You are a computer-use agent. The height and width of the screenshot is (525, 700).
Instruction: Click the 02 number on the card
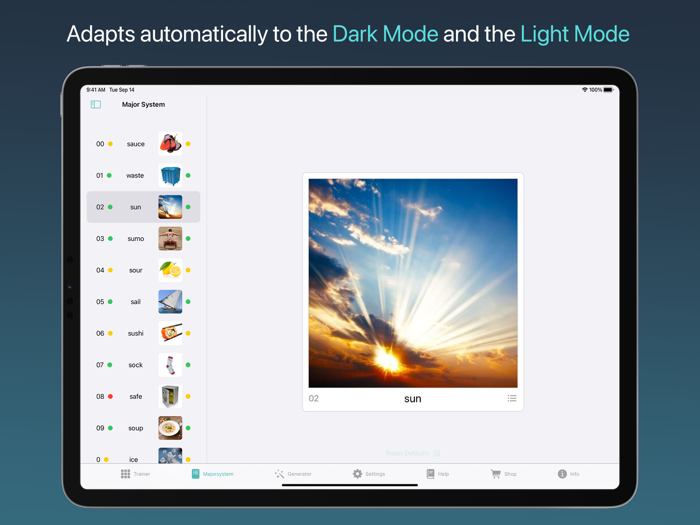click(x=314, y=398)
